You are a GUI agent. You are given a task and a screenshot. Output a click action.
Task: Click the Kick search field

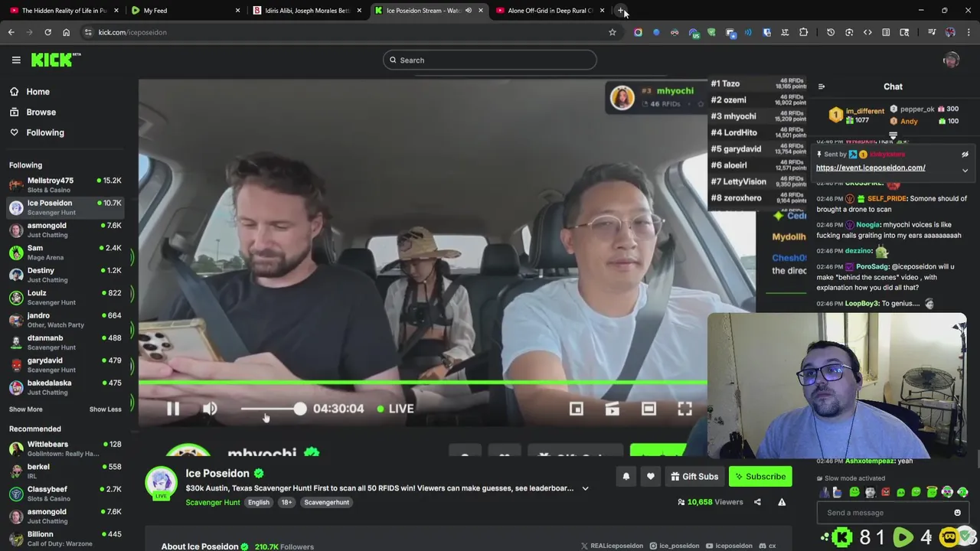click(x=490, y=60)
